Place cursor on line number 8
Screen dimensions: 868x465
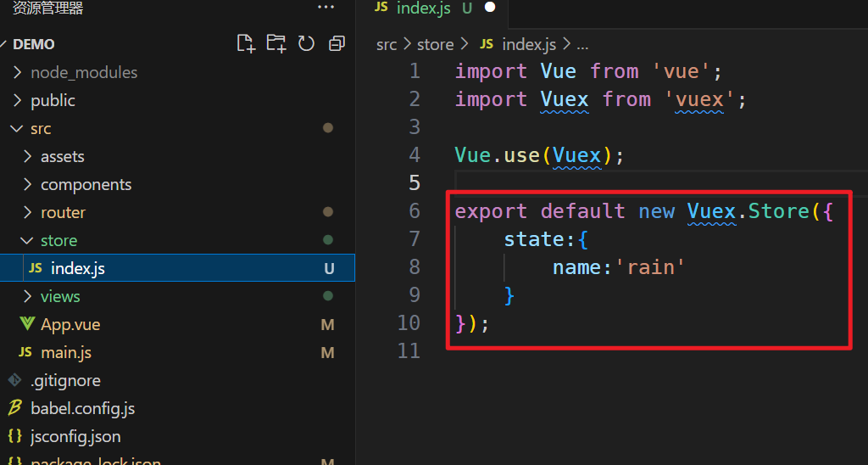(414, 267)
